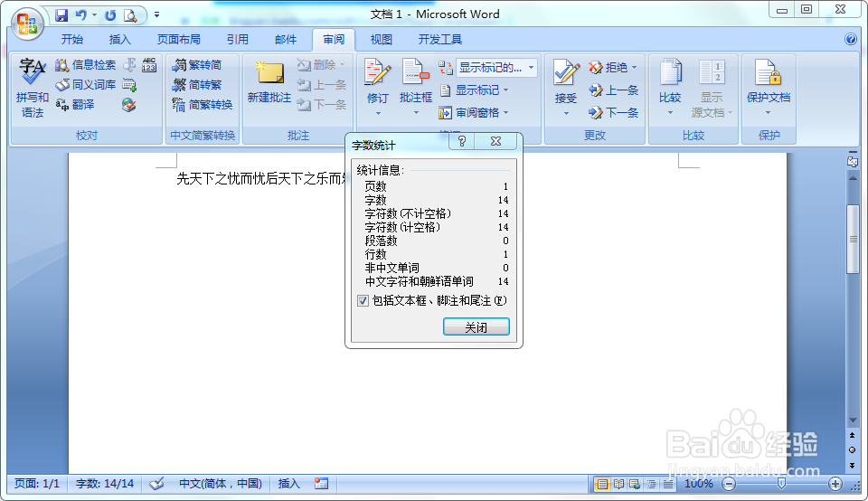Reject change with 拒绝 button

(x=608, y=68)
